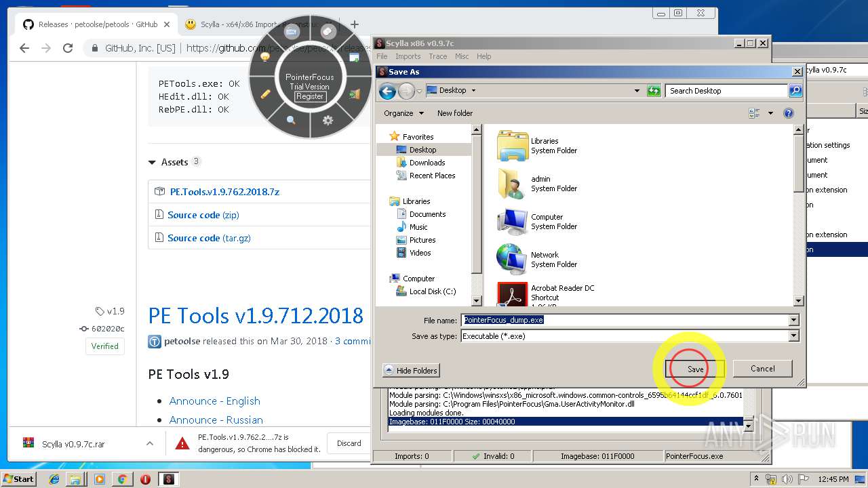Click the Search Desktop field
Viewport: 868px width, 488px height.
726,91
